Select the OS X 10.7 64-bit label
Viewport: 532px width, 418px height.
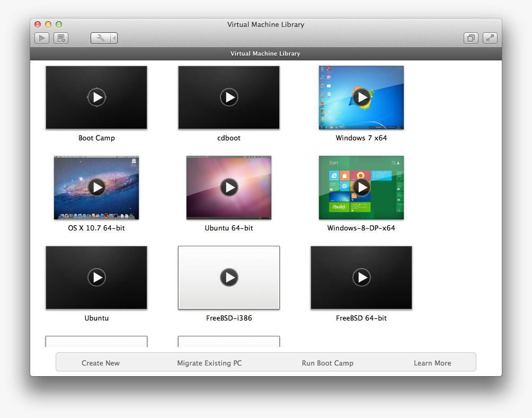[x=96, y=228]
